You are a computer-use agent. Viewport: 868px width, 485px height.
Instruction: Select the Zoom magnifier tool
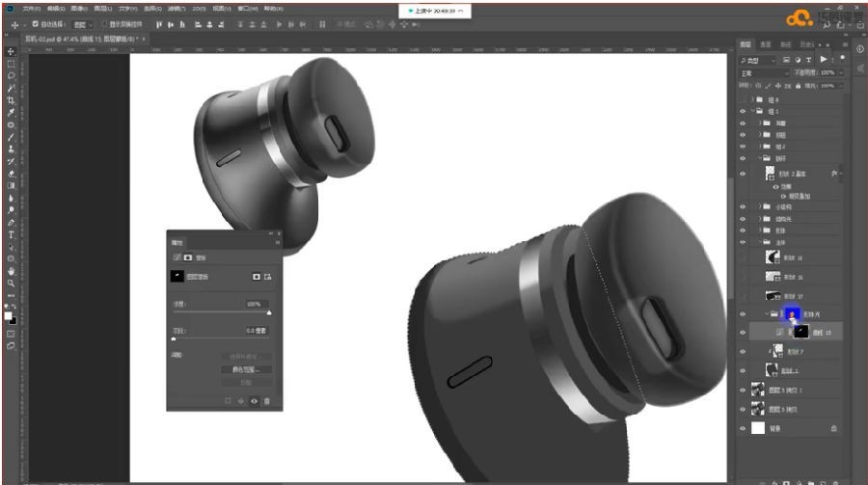pyautogui.click(x=11, y=283)
